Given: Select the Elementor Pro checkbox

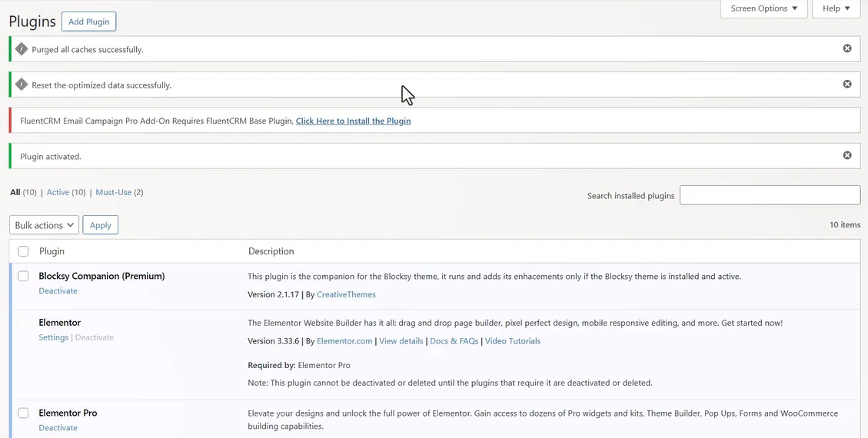Looking at the screenshot, I should coord(23,413).
